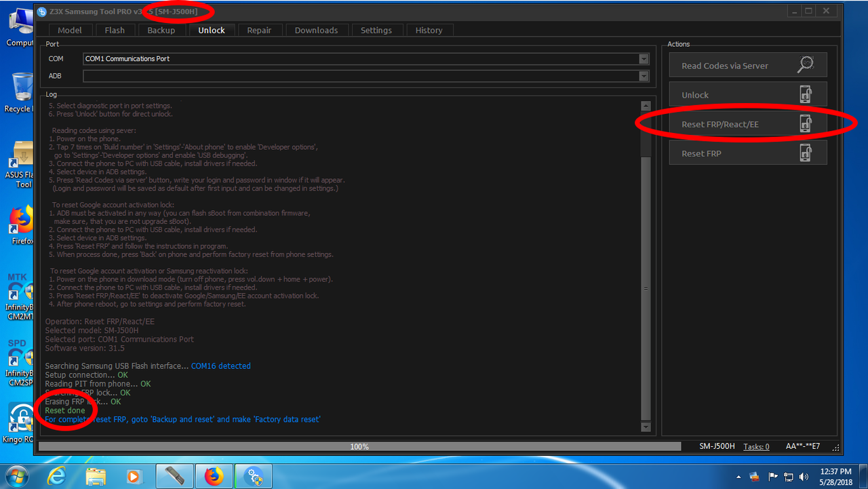Select the Unlock tab
The width and height of the screenshot is (868, 489).
(x=212, y=30)
